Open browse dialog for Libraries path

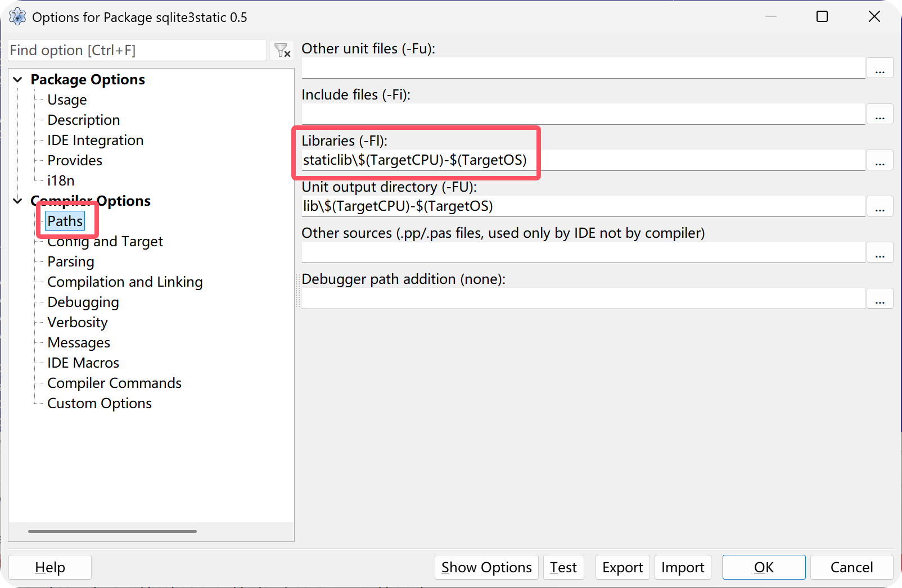880,160
